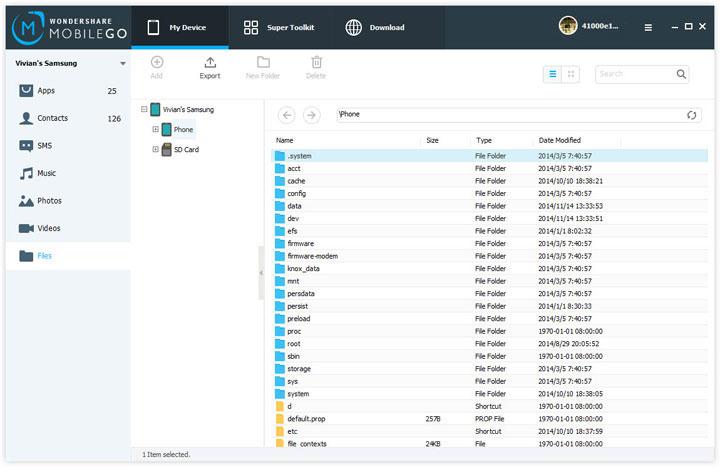Select the firmware-modem folder
Viewport: 720px width, 467px height.
click(489, 256)
